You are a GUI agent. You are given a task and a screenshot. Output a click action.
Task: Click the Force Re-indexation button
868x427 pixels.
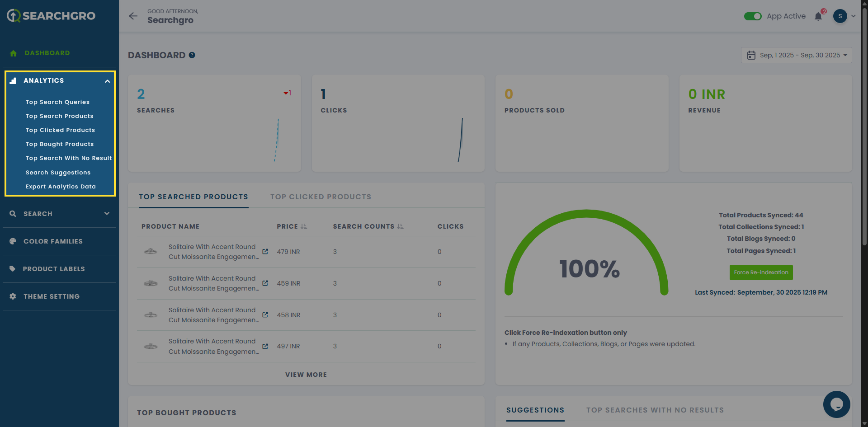tap(761, 272)
